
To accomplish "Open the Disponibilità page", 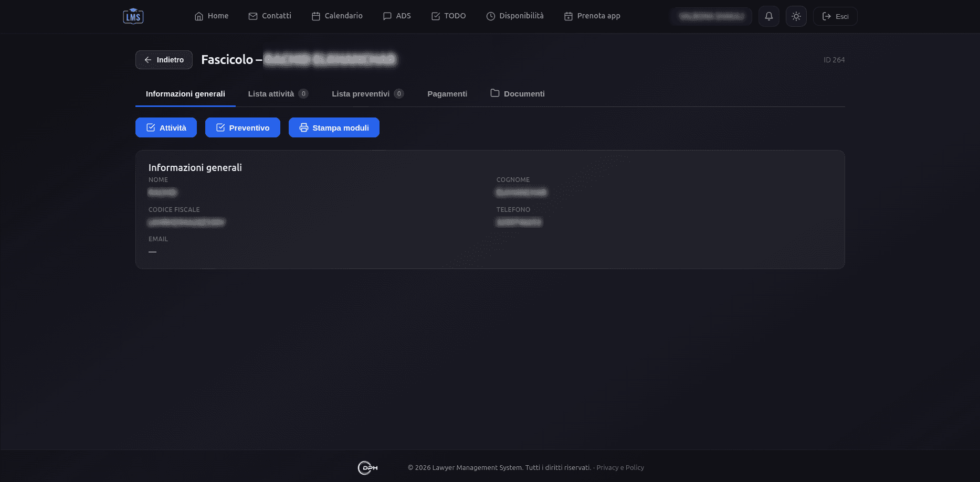I will 515,16.
